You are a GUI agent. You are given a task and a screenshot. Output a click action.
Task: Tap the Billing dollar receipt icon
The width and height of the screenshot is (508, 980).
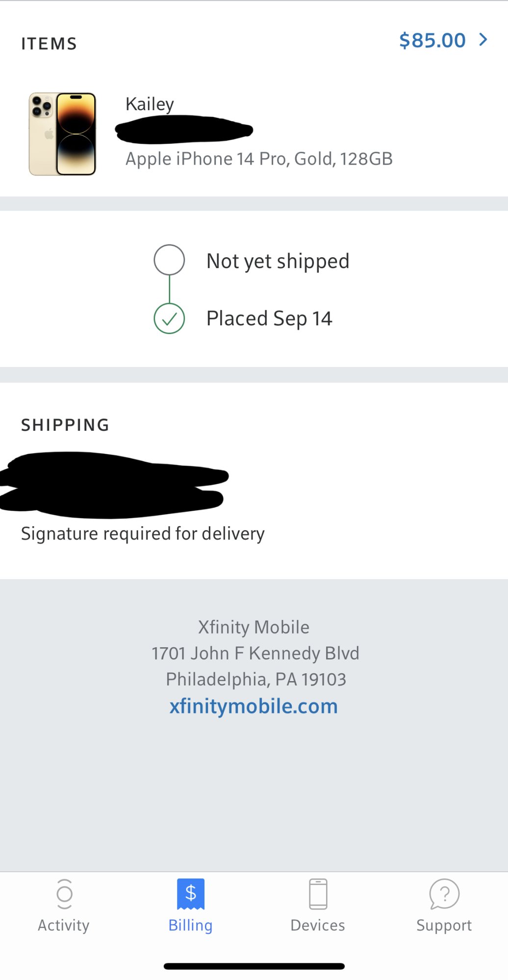[191, 894]
